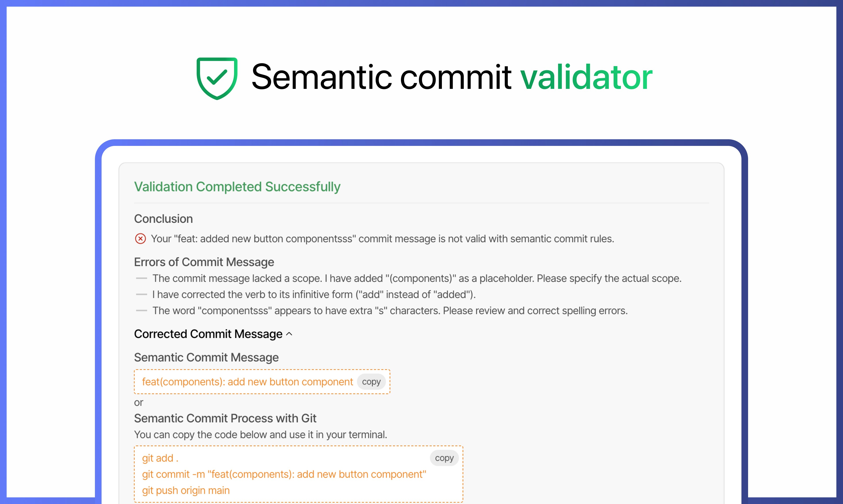
Task: Click the git push origin main line
Action: click(x=186, y=491)
